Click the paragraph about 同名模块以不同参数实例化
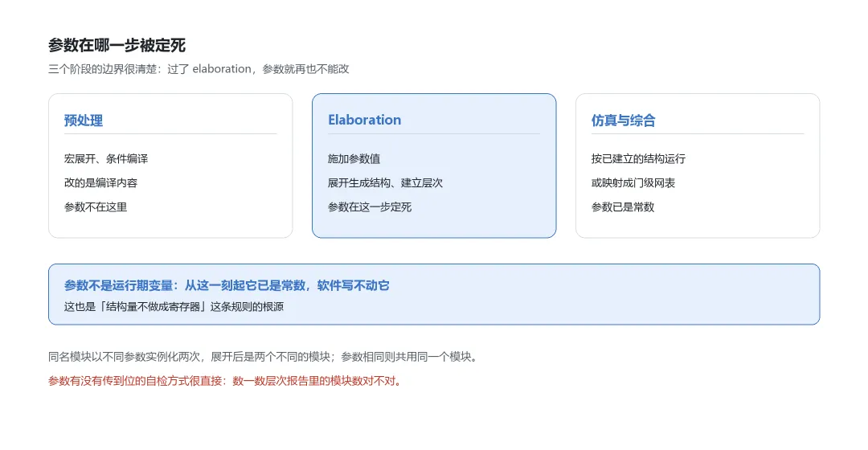The image size is (868, 450). [x=264, y=357]
